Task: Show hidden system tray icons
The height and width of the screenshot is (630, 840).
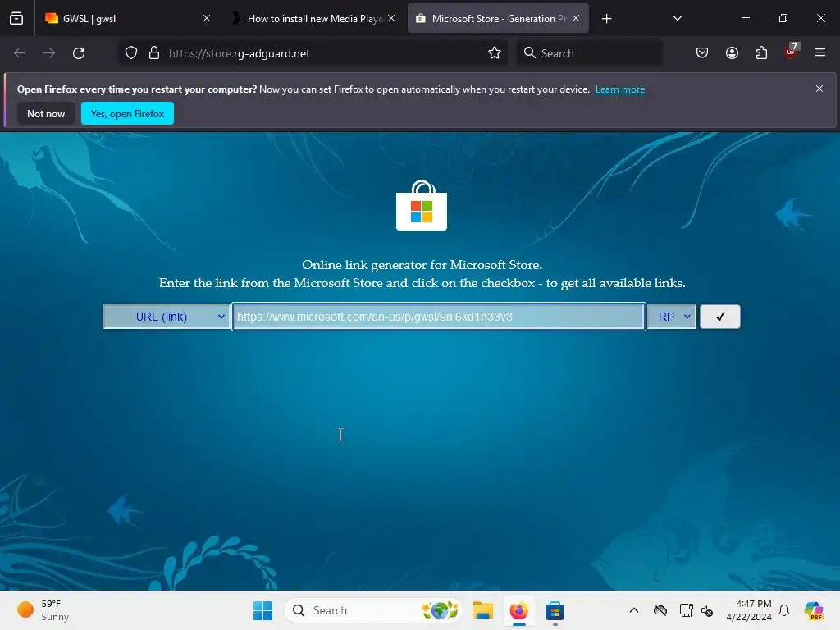Action: pos(634,610)
